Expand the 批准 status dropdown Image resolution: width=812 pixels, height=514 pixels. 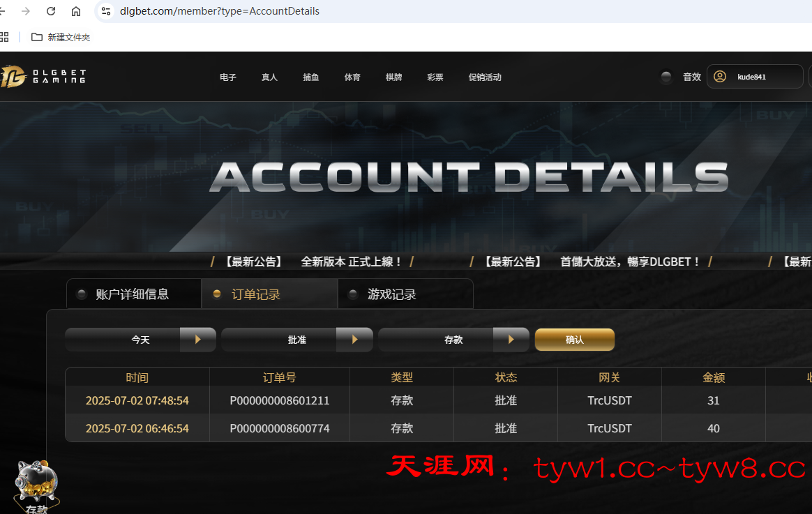(x=354, y=340)
